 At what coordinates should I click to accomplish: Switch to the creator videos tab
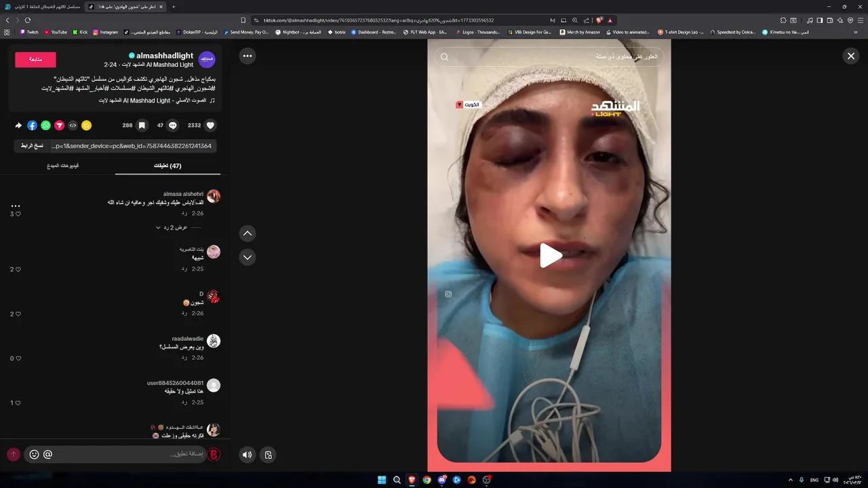(x=62, y=166)
